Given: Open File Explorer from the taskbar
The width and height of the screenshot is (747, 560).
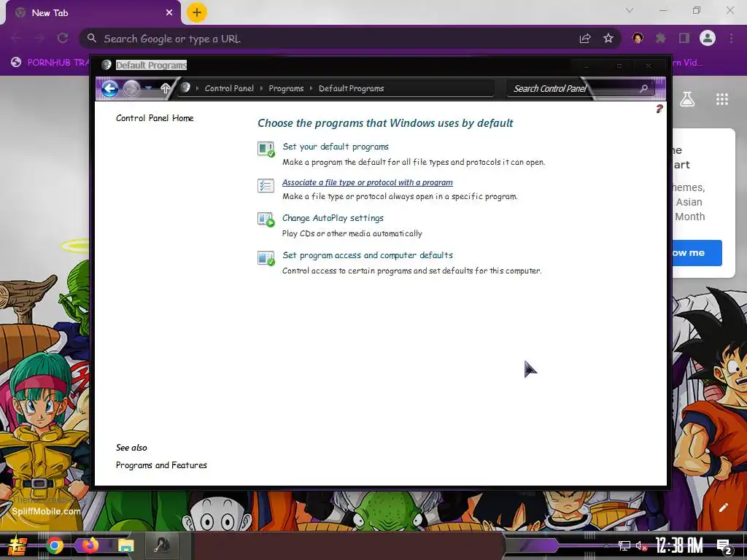Looking at the screenshot, I should pos(125,545).
